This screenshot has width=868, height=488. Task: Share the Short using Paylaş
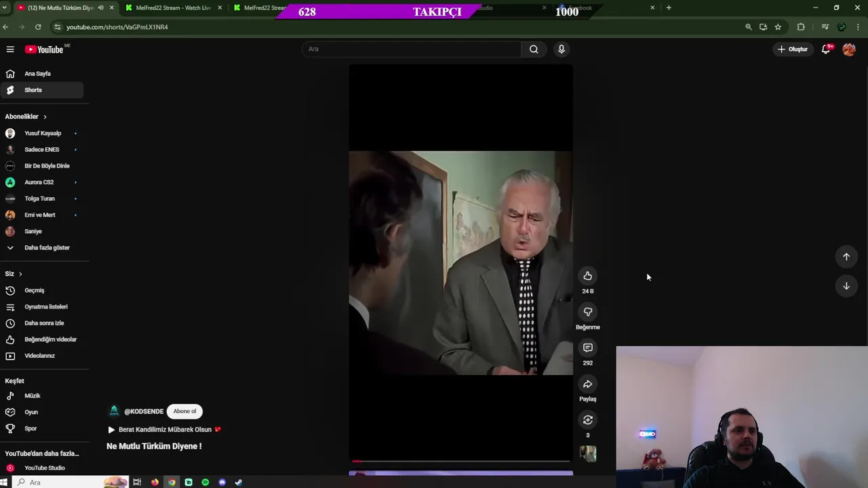[x=588, y=384]
